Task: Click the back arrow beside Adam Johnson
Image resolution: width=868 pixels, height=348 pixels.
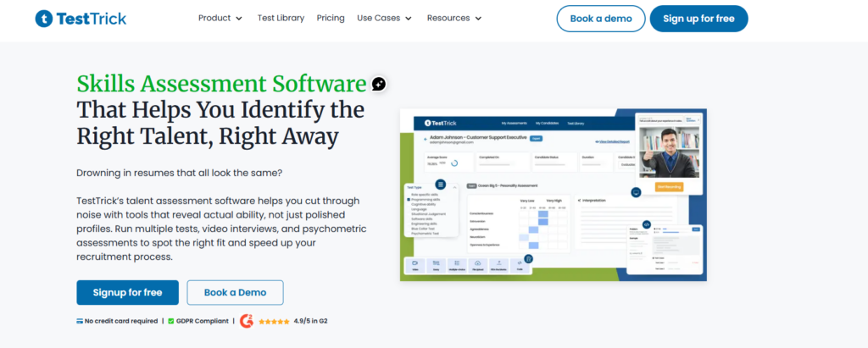Action: pos(426,140)
